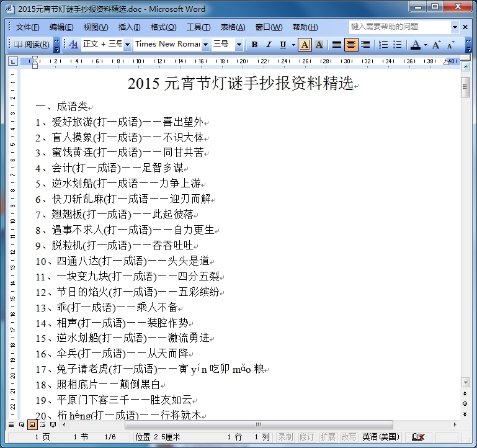
Task: Open the Styles and Formatting pane icon
Action: pyautogui.click(x=73, y=45)
